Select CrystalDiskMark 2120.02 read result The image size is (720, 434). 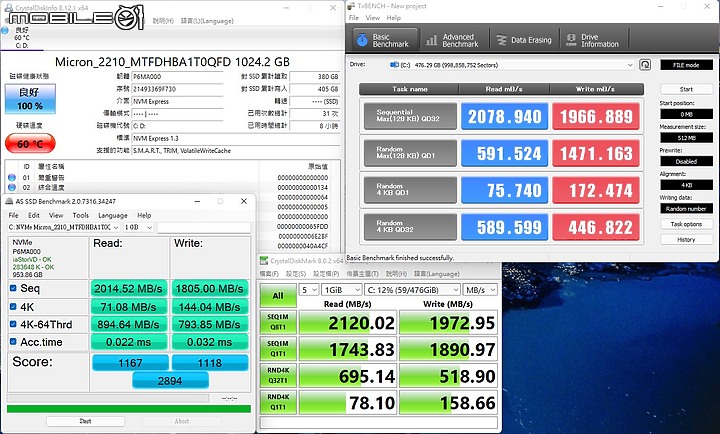pyautogui.click(x=348, y=323)
